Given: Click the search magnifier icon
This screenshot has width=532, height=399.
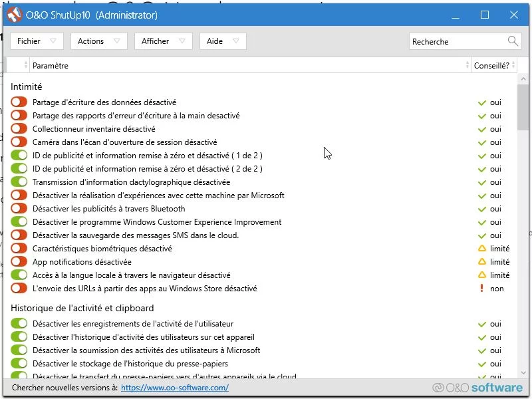Looking at the screenshot, I should 513,41.
